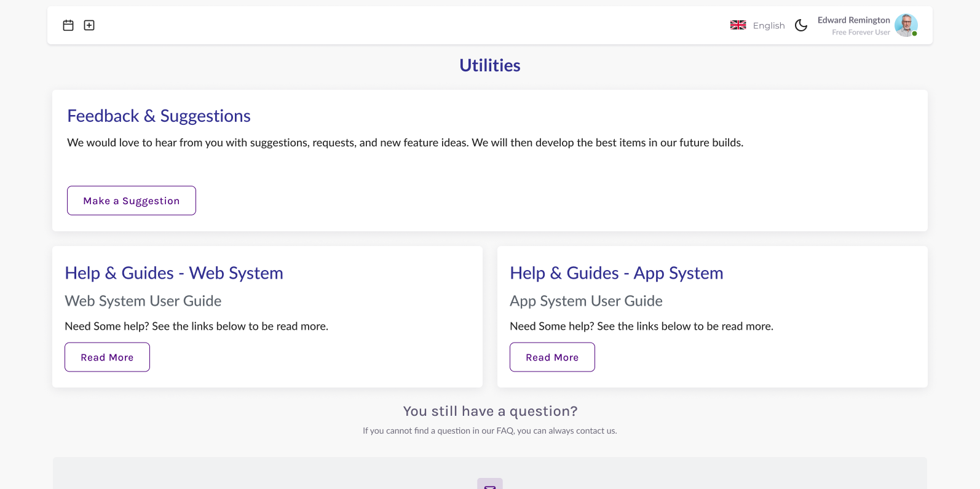Click the "You still have a question?" heading
The height and width of the screenshot is (489, 980).
[490, 411]
